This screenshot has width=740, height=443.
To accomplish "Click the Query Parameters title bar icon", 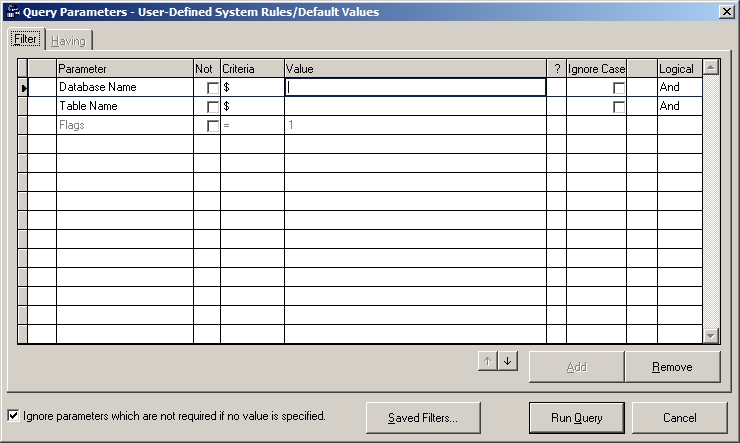I will (x=12, y=11).
